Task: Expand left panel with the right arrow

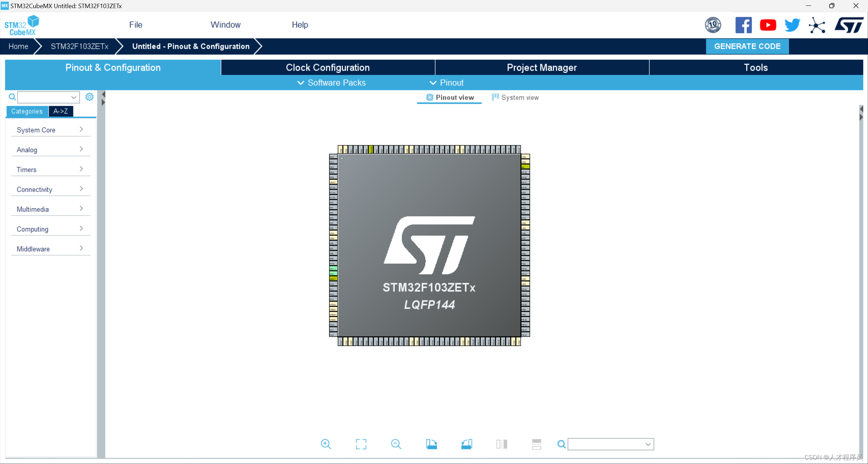Action: pyautogui.click(x=103, y=102)
